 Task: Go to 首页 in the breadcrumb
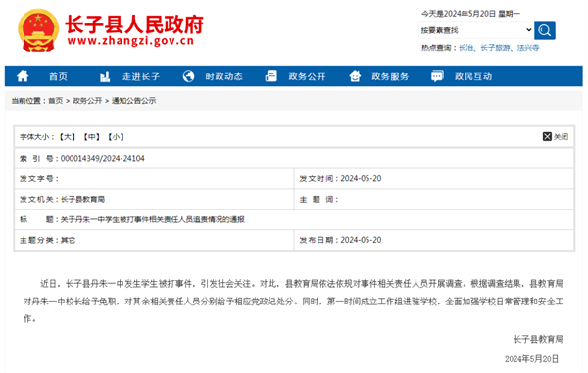[56, 101]
